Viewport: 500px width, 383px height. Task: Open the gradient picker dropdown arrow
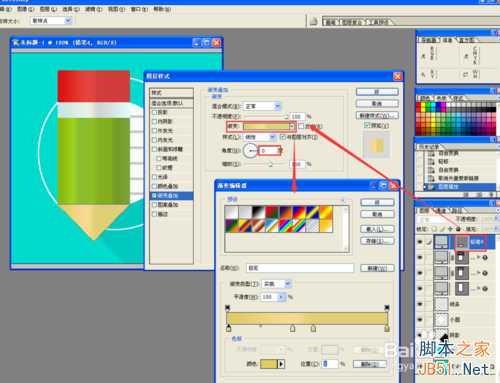point(292,126)
